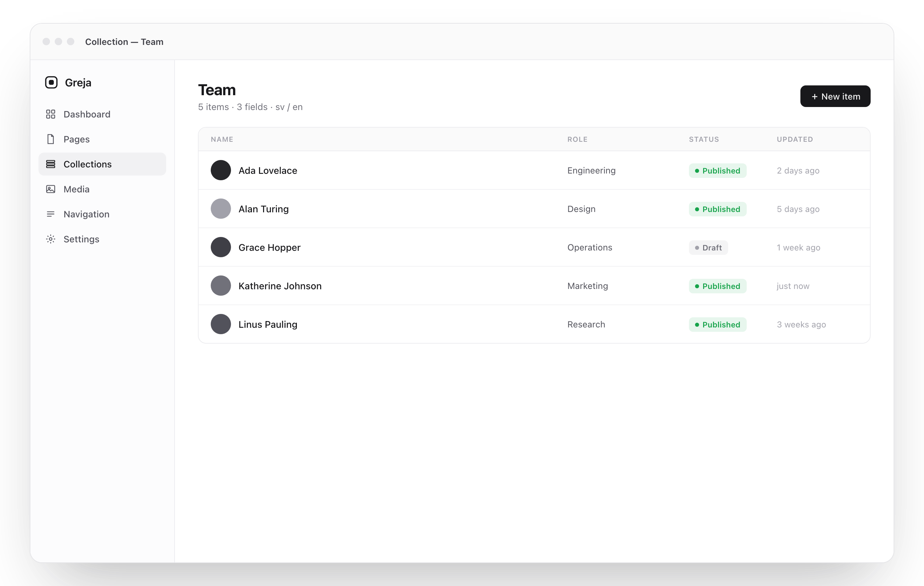924x586 pixels.
Task: Open Settings label in the sidebar
Action: tap(81, 239)
